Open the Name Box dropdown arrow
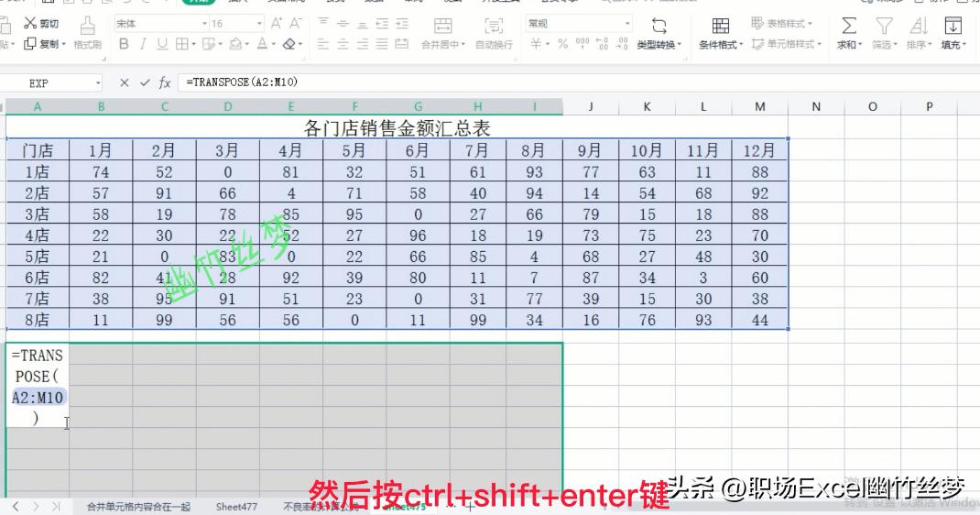The image size is (980, 515). [x=97, y=82]
